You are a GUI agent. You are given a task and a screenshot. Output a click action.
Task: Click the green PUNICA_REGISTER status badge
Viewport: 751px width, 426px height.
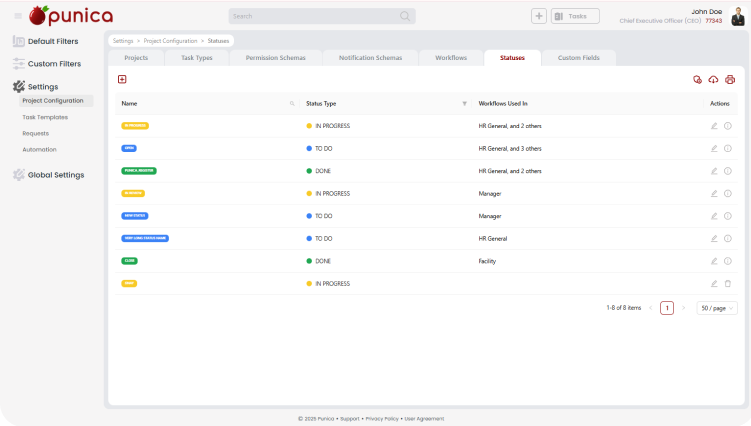(x=139, y=171)
